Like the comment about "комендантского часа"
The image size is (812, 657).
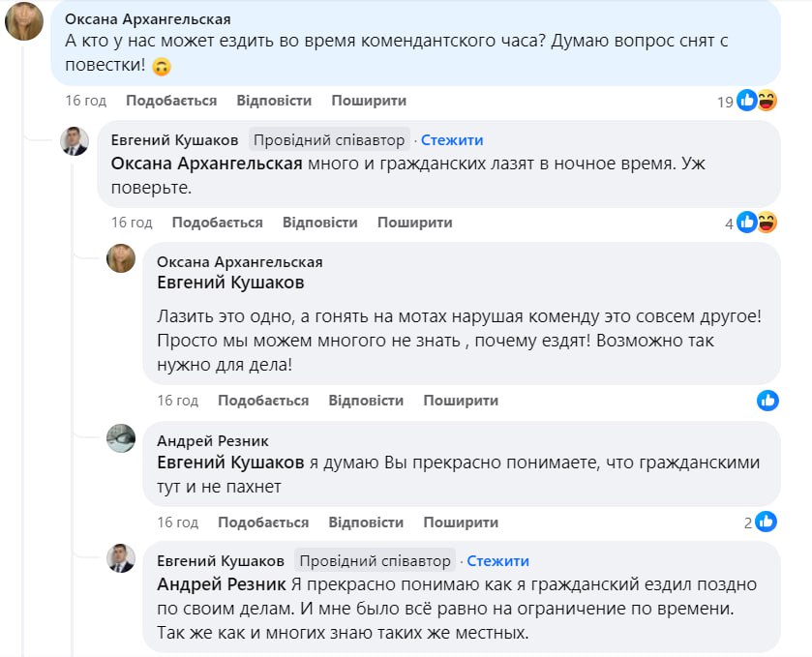(171, 101)
